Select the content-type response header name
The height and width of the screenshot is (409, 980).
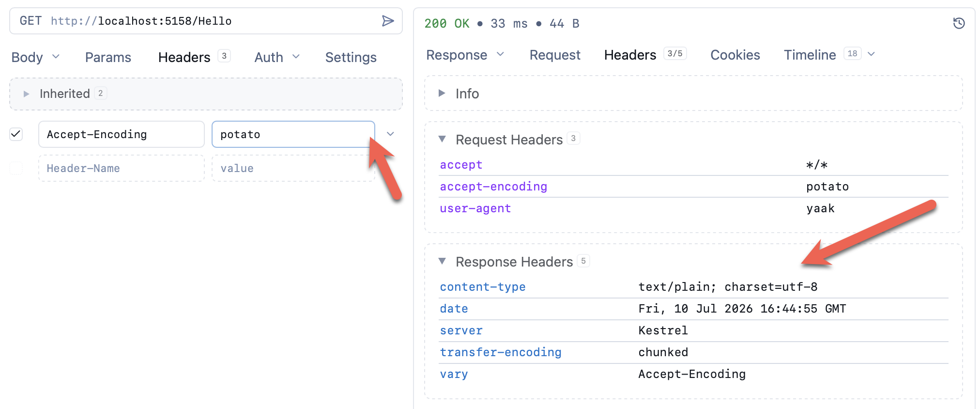[483, 287]
